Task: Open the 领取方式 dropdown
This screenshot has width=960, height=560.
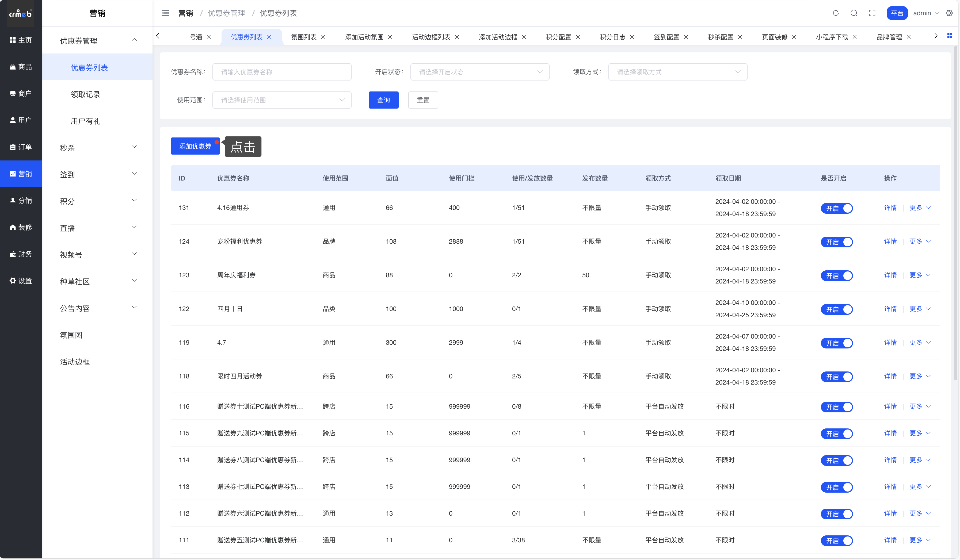Action: pos(677,72)
